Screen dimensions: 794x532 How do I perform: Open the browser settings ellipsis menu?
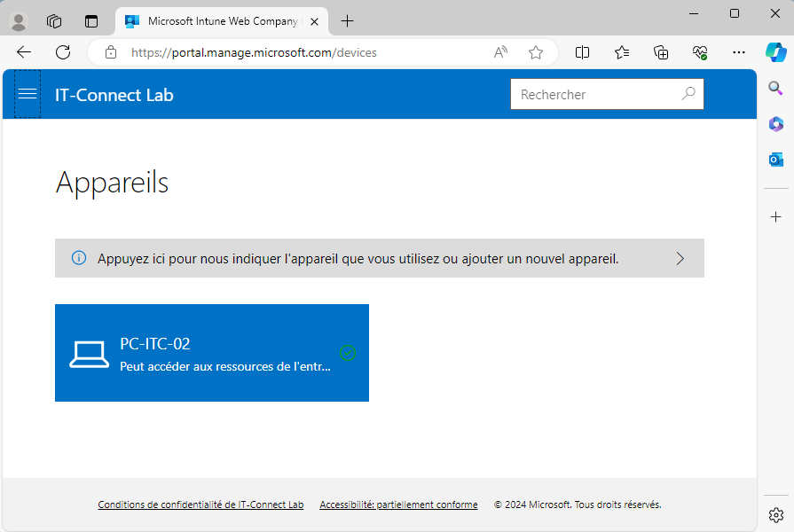(x=739, y=52)
